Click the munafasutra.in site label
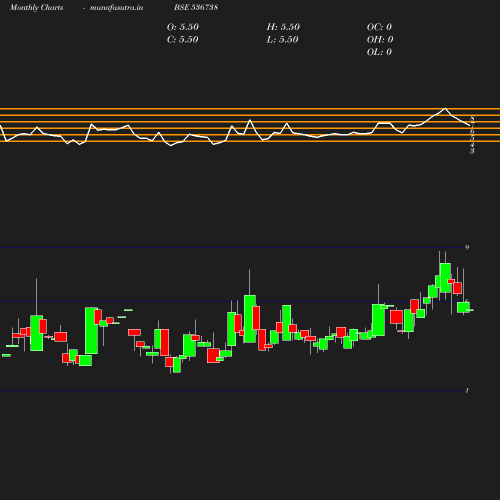 pos(116,8)
